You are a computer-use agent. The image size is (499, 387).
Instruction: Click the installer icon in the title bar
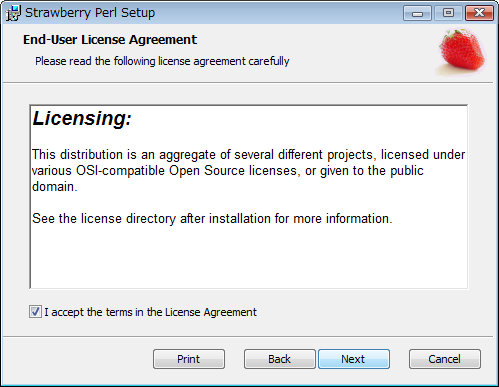(x=13, y=13)
